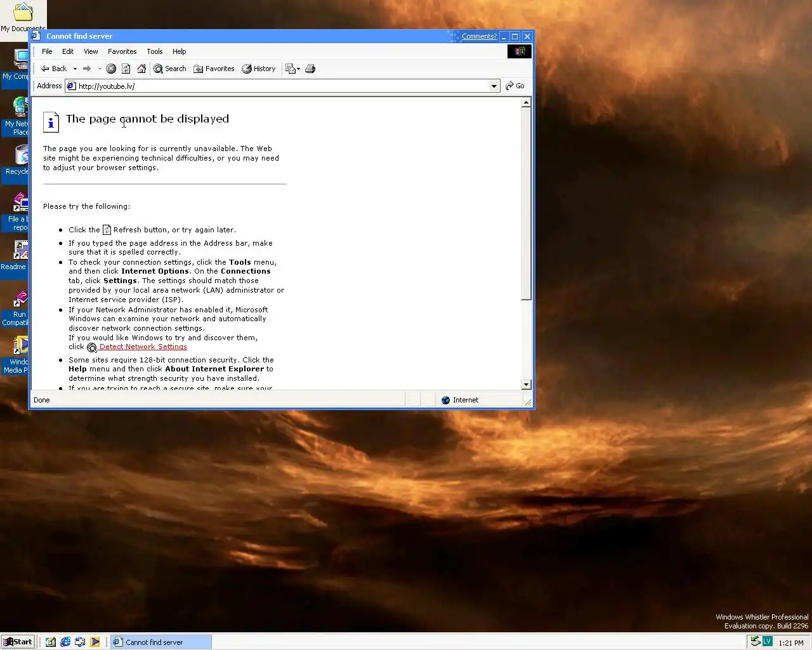Click the Print toolbar icon

(x=310, y=69)
